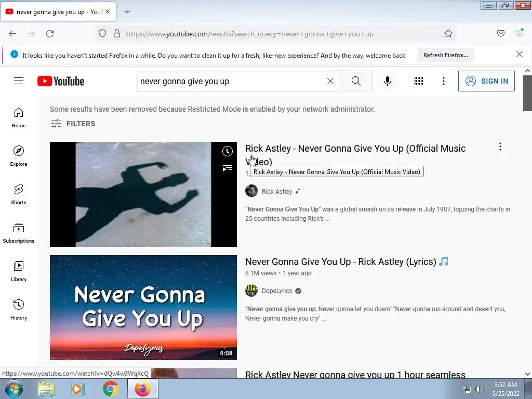Click the Rick Astley channel avatar
Image resolution: width=532 pixels, height=399 pixels.
251,191
